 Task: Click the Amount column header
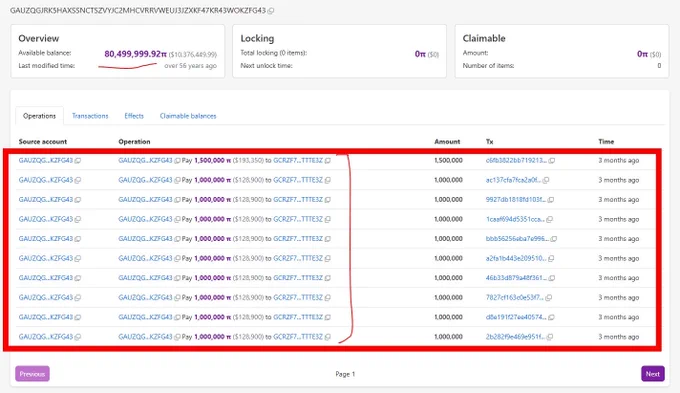tap(447, 141)
